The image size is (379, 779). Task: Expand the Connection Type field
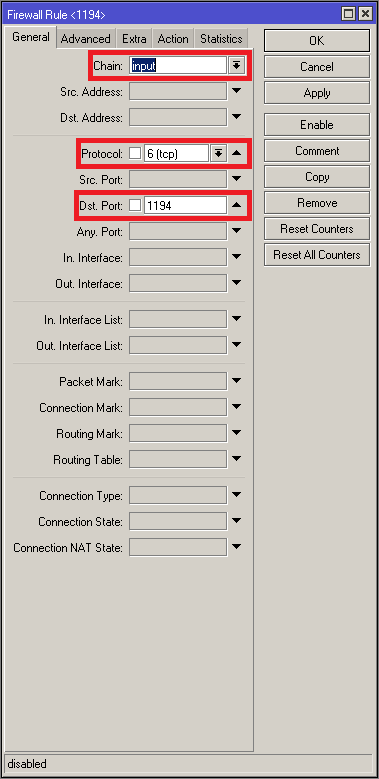coord(236,495)
